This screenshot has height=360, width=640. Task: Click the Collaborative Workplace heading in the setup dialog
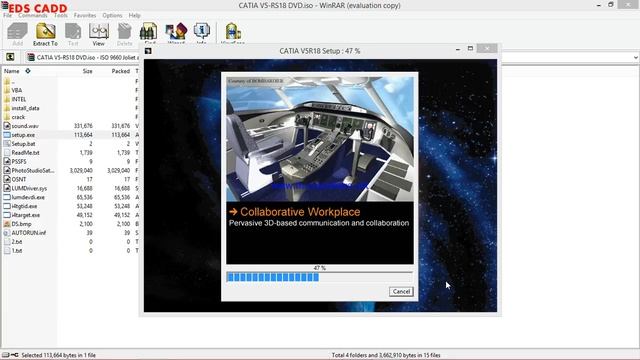pyautogui.click(x=300, y=212)
